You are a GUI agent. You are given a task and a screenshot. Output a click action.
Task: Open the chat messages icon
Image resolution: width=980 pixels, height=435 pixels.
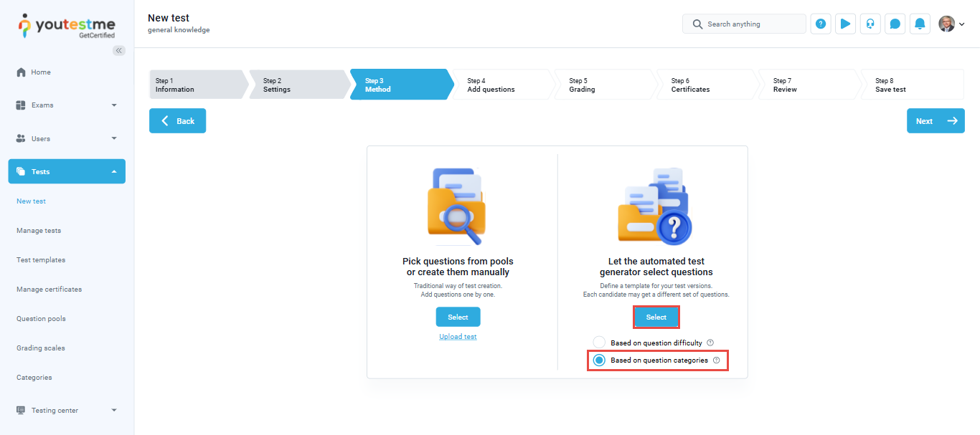[895, 24]
